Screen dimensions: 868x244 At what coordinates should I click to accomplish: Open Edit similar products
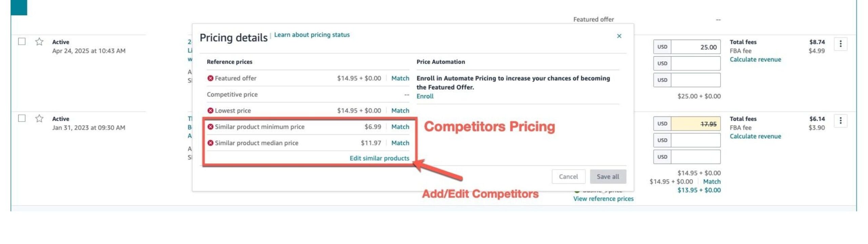coord(379,158)
